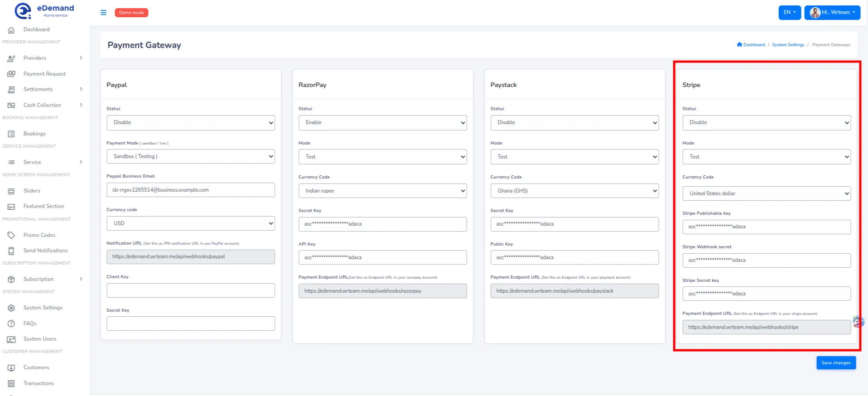The width and height of the screenshot is (868, 396).
Task: Open the Stripe United States dollar dropdown
Action: (767, 193)
